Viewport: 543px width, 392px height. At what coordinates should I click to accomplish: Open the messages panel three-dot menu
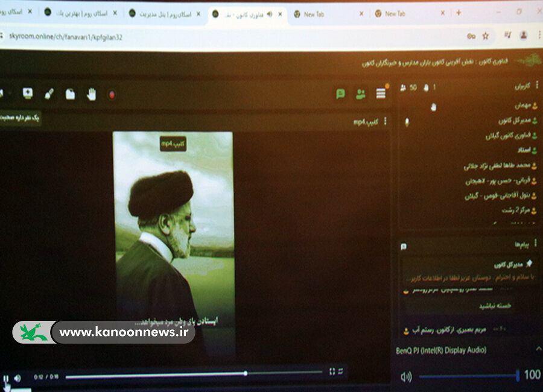[536, 244]
